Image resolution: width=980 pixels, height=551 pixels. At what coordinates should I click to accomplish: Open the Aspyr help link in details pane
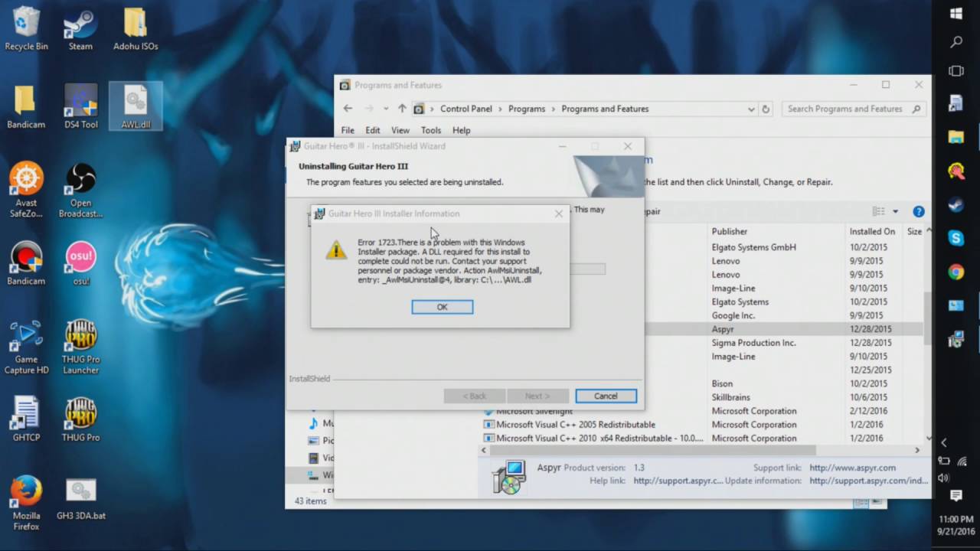[x=678, y=481]
